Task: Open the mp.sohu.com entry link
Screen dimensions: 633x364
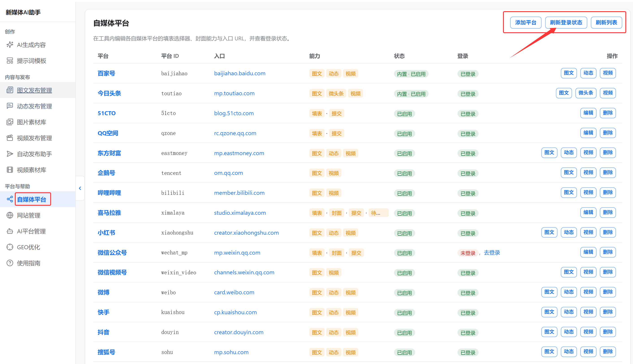Action: point(231,352)
